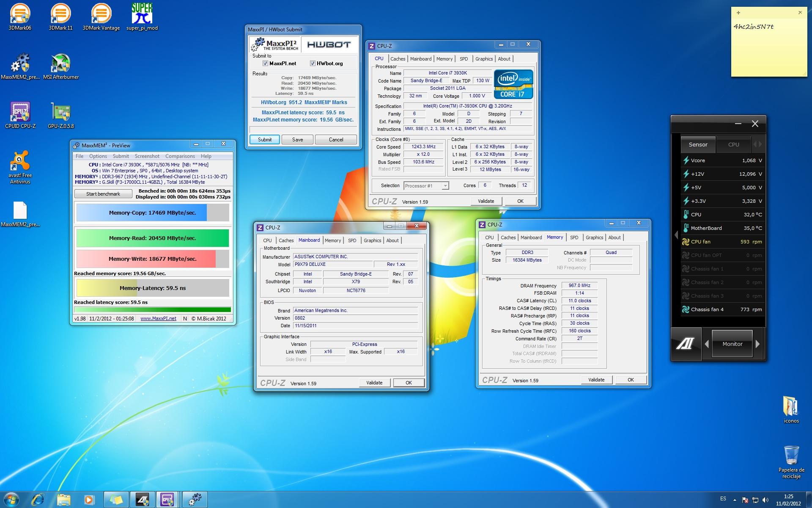The width and height of the screenshot is (812, 508).
Task: Select the Sensor tab in AI Suite monitor
Action: pyautogui.click(x=698, y=144)
